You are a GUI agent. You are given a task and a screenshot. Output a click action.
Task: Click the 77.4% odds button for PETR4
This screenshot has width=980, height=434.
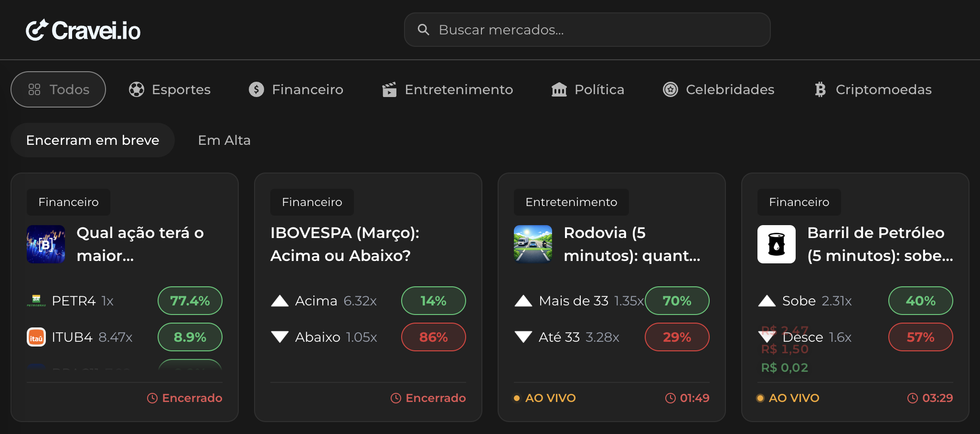(190, 301)
